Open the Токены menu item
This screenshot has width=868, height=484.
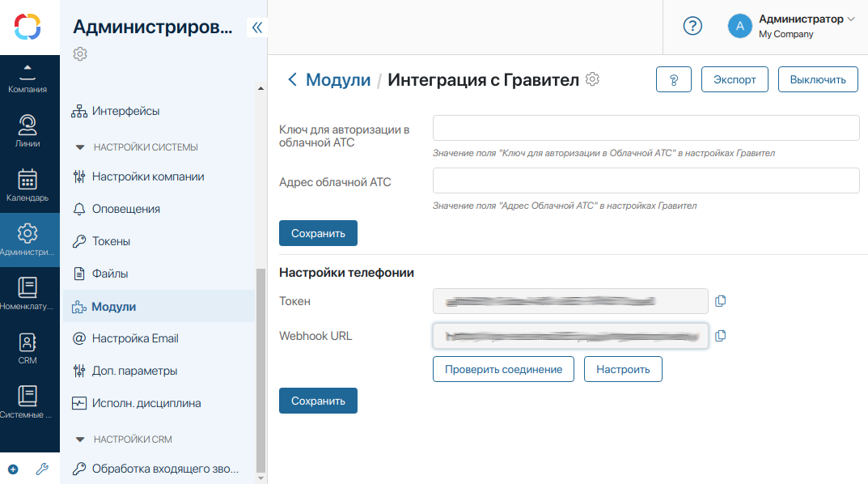click(159, 241)
